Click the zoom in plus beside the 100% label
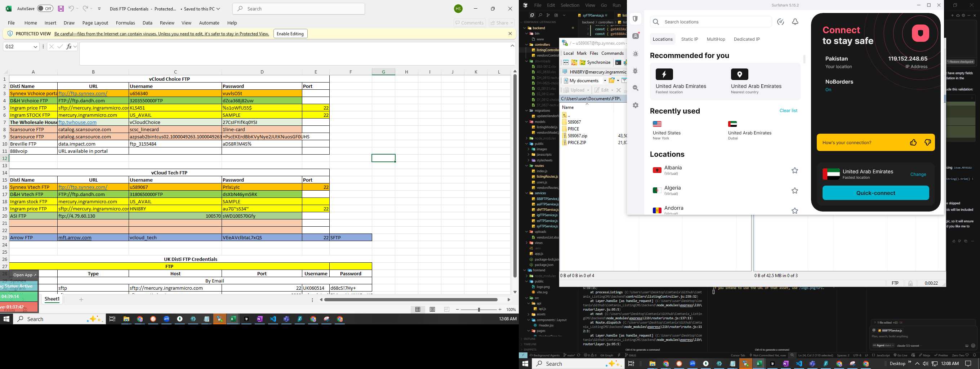Viewport: 980px width, 369px height. (500, 309)
